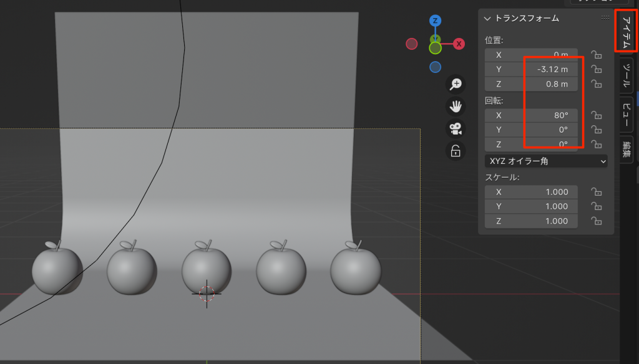The width and height of the screenshot is (639, 364).
Task: Click the 回転 X field showing 80°
Action: tap(531, 115)
